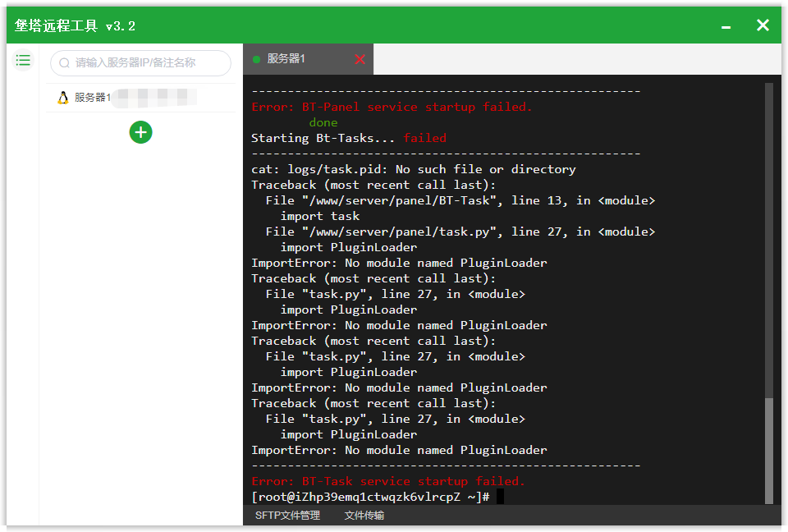
Task: Focus the server IP search field
Action: (140, 63)
